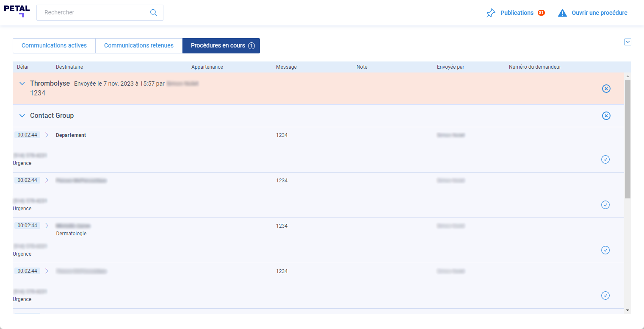Click message 1234 in Dermatologie row
The height and width of the screenshot is (329, 644).
click(282, 226)
